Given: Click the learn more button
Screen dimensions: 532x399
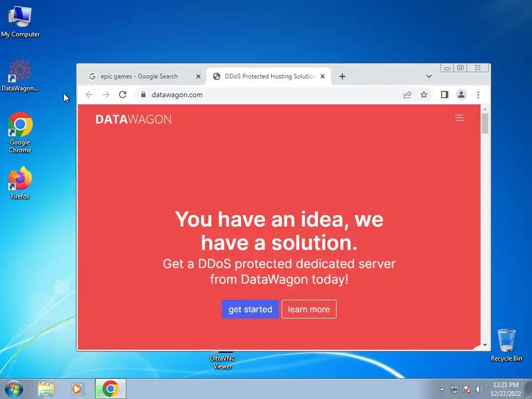Looking at the screenshot, I should pyautogui.click(x=309, y=309).
